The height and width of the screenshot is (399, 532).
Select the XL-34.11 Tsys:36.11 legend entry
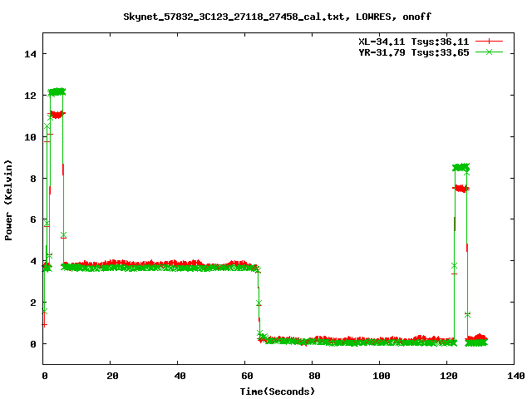(x=414, y=42)
